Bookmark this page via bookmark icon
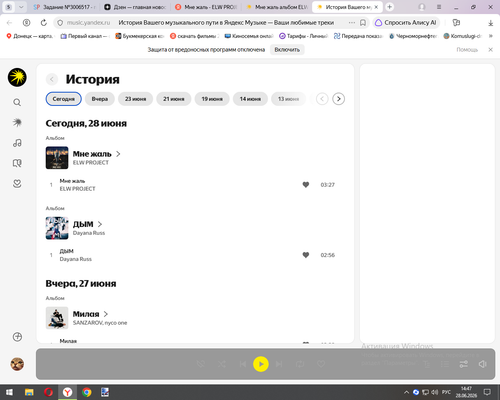 (x=363, y=23)
